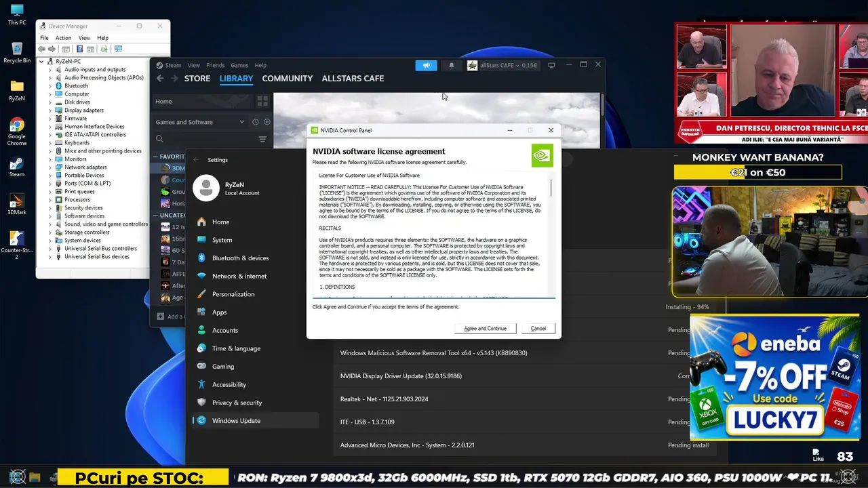
Task: Switch to Steam COMMUNITY tab
Action: [288, 79]
